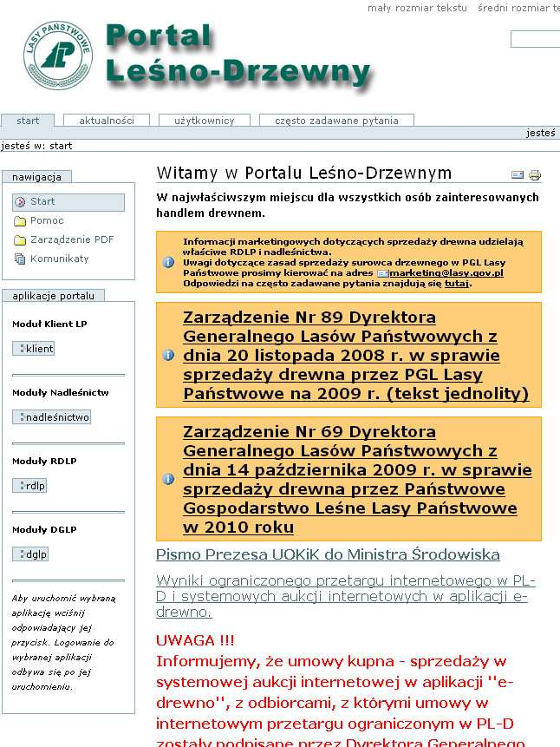Click the red Start icon in nawigacja
This screenshot has height=747, width=560.
(x=20, y=202)
